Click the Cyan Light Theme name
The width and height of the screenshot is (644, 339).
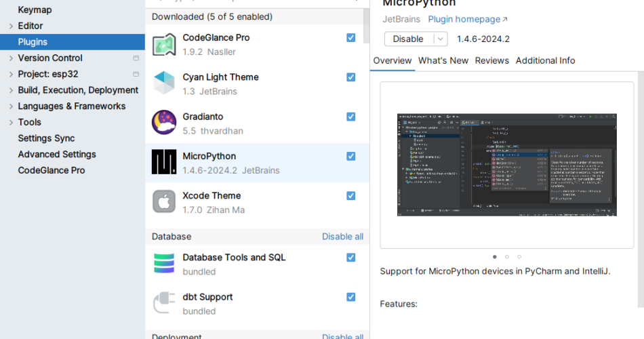[x=220, y=77]
